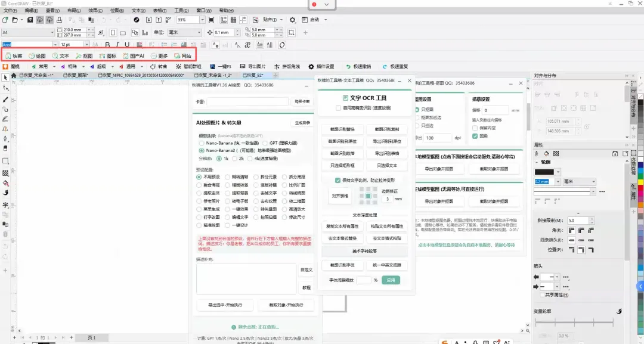The width and height of the screenshot is (644, 344).
Task: Open the 窗口(W) menu
Action: [x=204, y=10]
